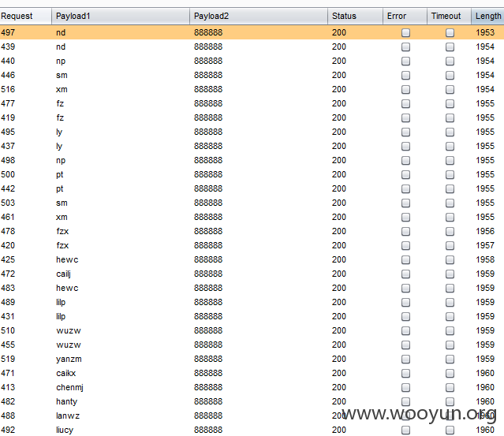504x436 pixels.
Task: Select payload 'ly' in request 495 row
Action: [x=59, y=132]
